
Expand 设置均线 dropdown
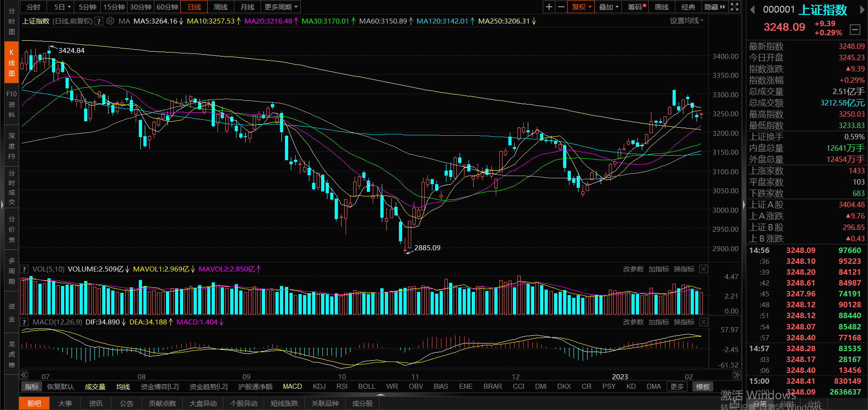click(x=687, y=21)
